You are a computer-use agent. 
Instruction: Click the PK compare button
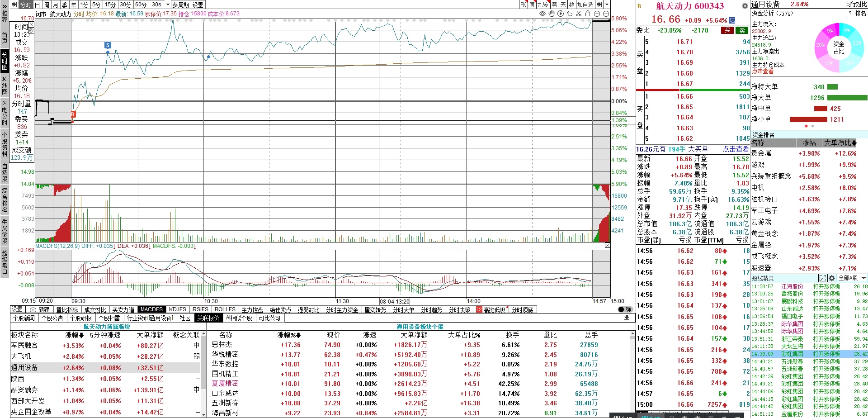coord(523,5)
